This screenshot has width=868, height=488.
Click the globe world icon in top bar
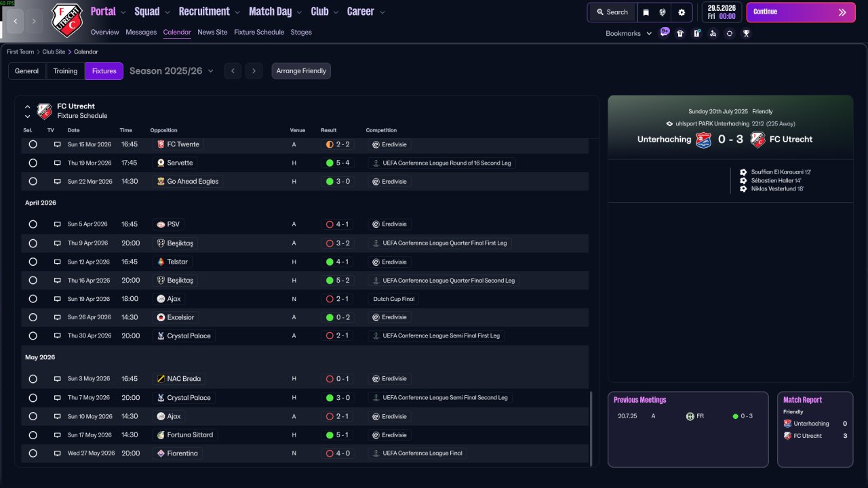[663, 12]
